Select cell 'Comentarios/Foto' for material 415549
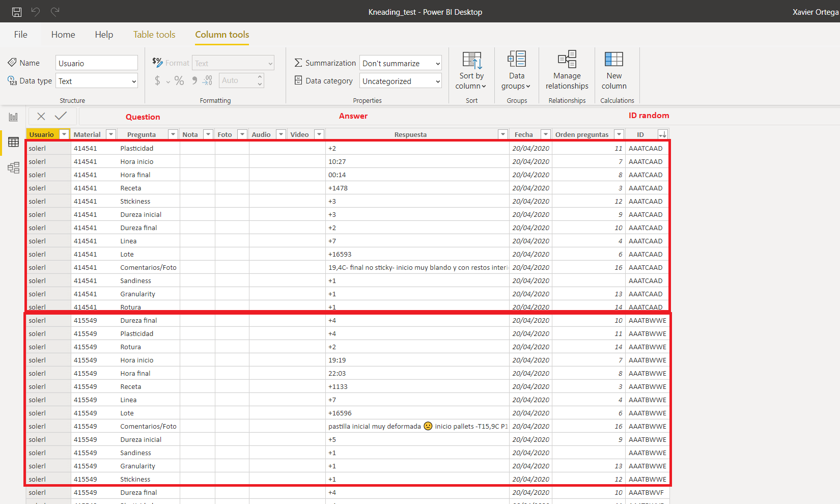This screenshot has height=504, width=840. [149, 426]
